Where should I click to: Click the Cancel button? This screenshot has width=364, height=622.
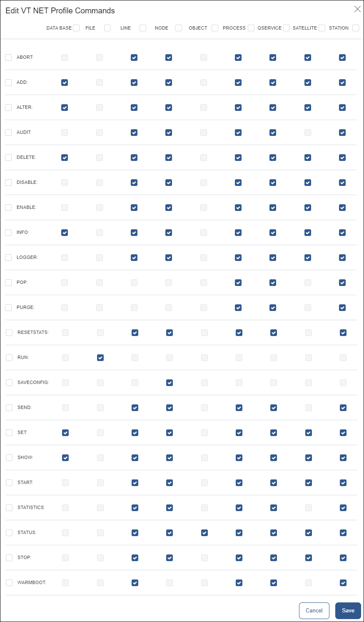coord(314,610)
